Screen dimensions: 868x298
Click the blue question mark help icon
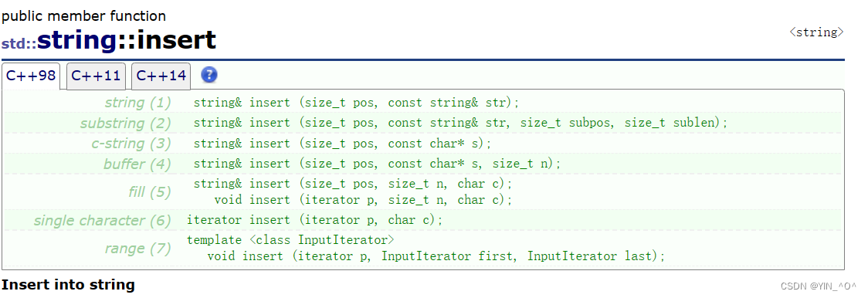coord(209,75)
